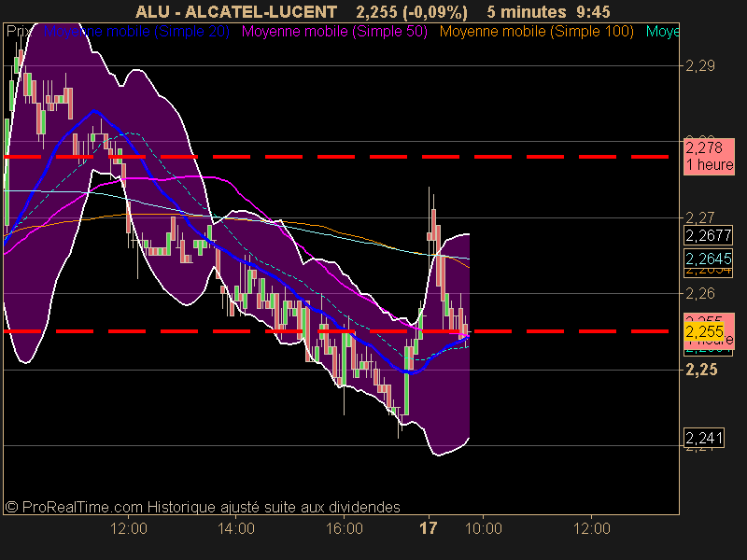The image size is (747, 560).
Task: Click the clock time '9:45' in title
Action: (x=593, y=11)
